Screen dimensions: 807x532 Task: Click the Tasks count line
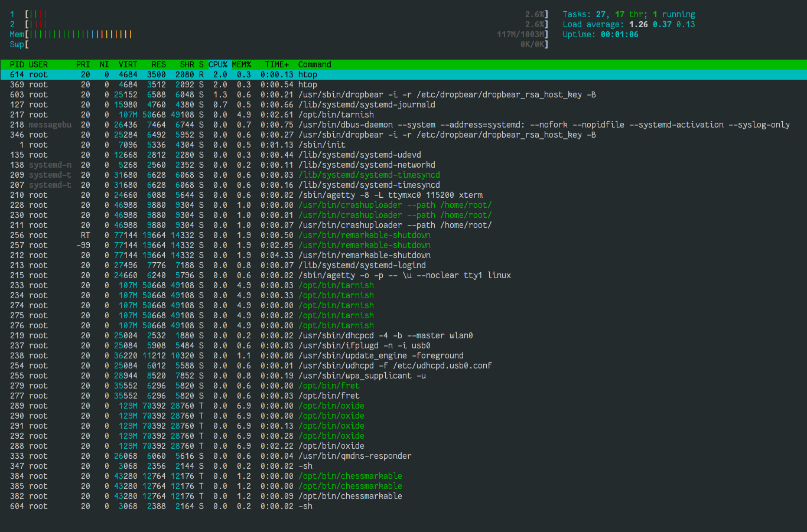629,14
